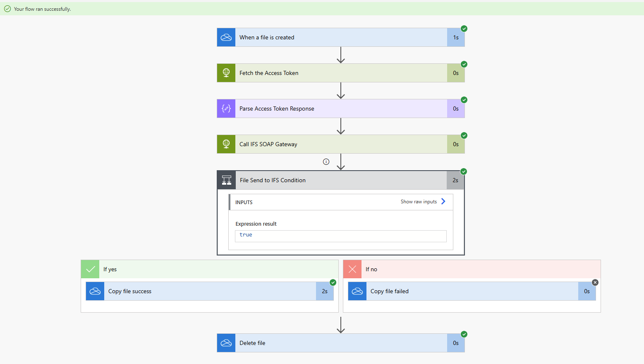Click the 2s duration on Copy file success
The image size is (644, 364).
(325, 291)
